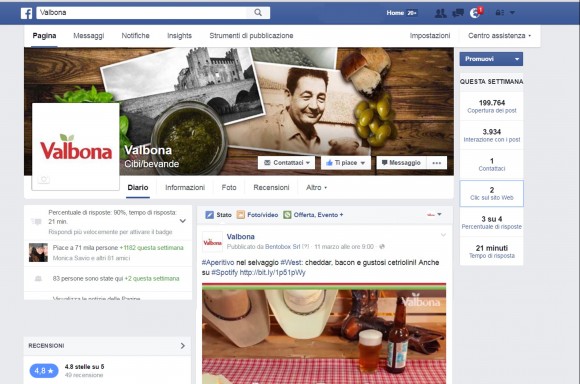Open notifications globe icon
Viewport: 580px width, 384px height.
[475, 13]
